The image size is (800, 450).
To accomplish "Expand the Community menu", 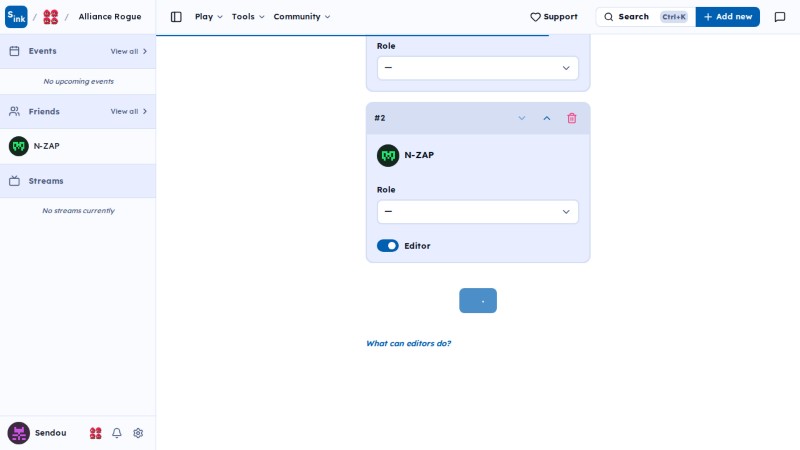I will [x=302, y=17].
